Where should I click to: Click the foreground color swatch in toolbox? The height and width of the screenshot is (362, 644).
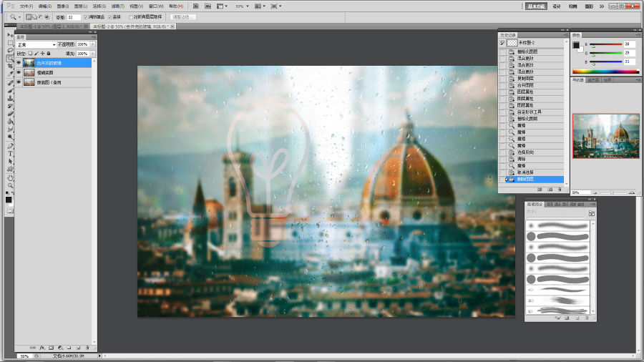(x=9, y=199)
